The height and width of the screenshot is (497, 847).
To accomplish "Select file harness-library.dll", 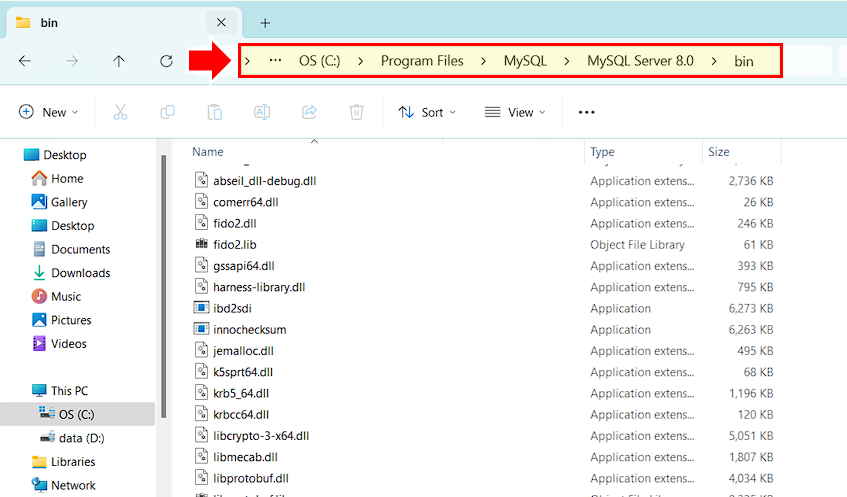I will point(259,287).
